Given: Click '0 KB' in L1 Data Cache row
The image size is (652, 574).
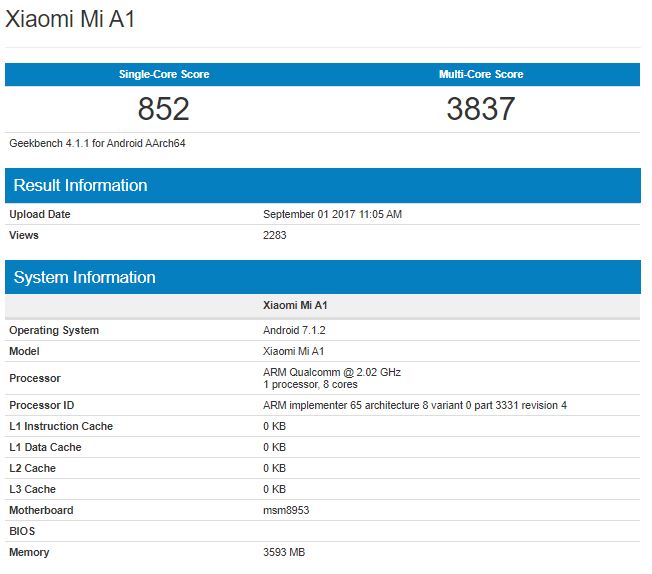Looking at the screenshot, I should 274,447.
